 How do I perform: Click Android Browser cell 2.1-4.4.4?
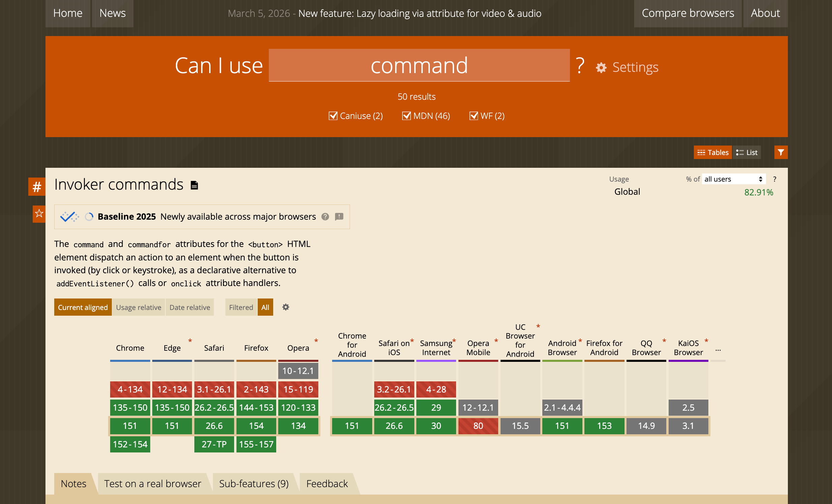pos(562,407)
